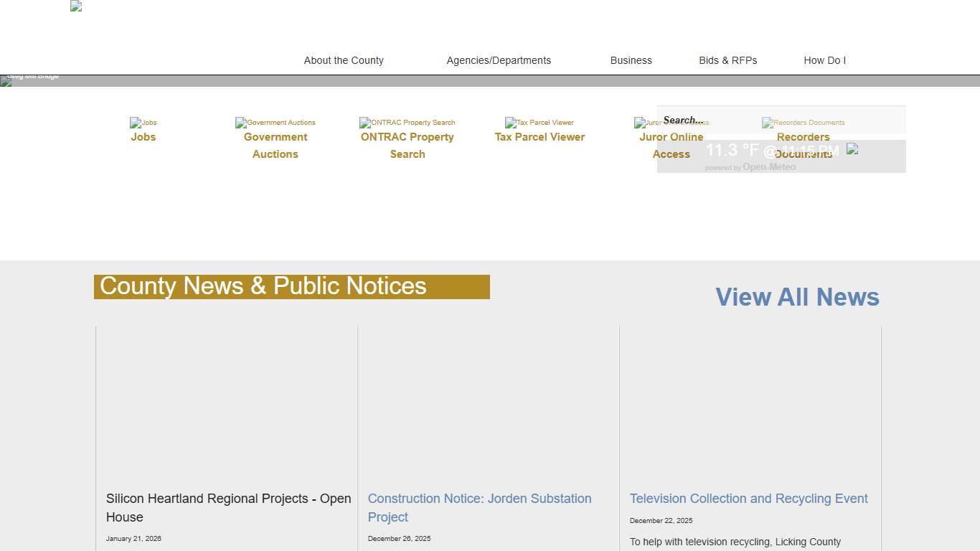This screenshot has height=551, width=980.
Task: Select the Tax Parcel Viewer icon
Action: (x=539, y=123)
